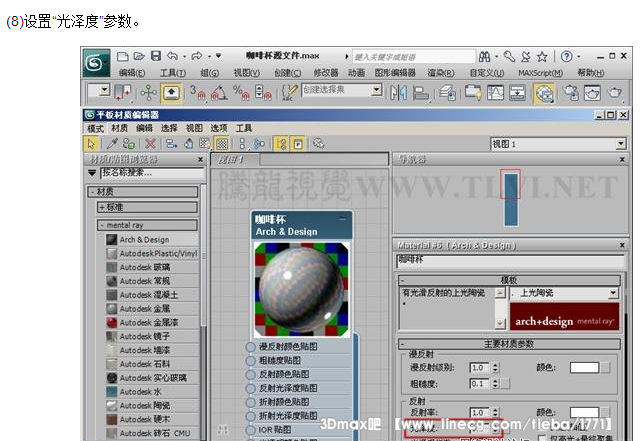Save the scene with floppy disk icon
Viewport: 641px width, 441px height.
click(156, 56)
